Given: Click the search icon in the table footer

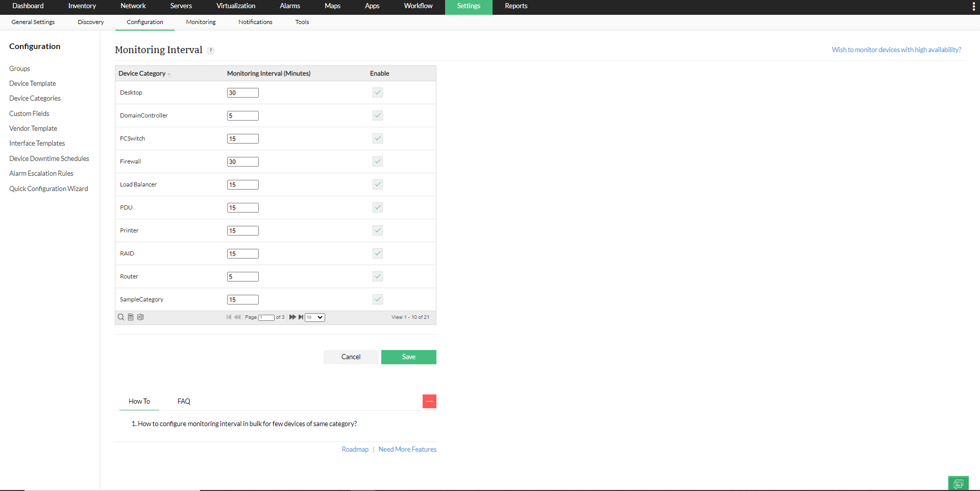Looking at the screenshot, I should (121, 317).
